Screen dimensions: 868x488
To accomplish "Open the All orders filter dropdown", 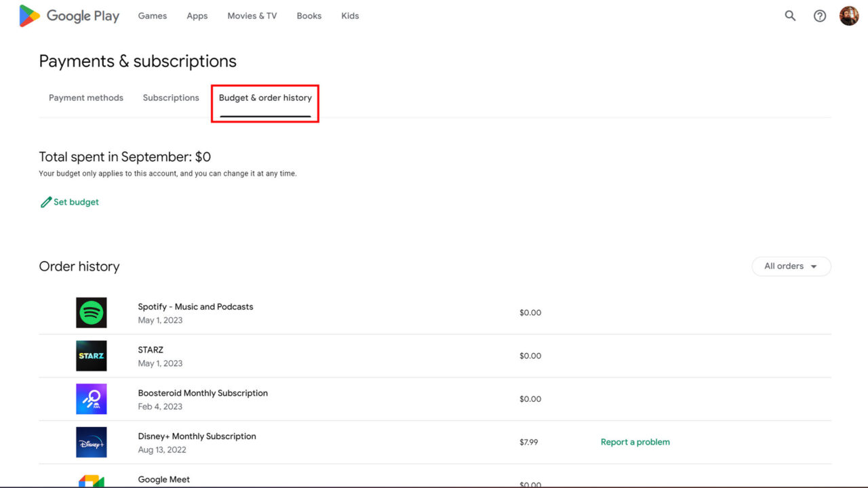I will click(791, 266).
